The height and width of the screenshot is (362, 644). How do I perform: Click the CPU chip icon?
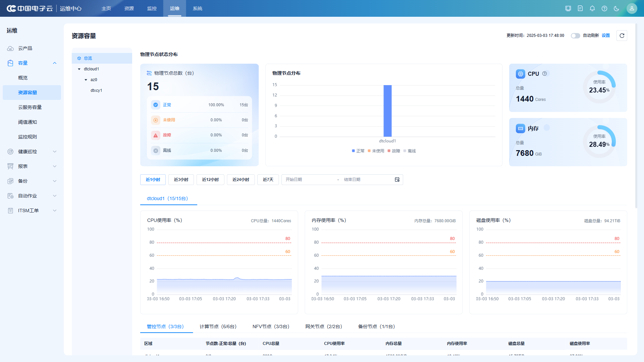(521, 74)
